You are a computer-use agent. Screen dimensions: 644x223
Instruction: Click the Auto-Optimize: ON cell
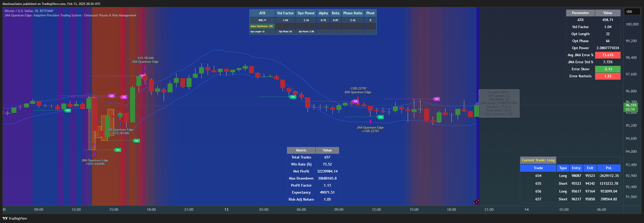[x=262, y=26]
